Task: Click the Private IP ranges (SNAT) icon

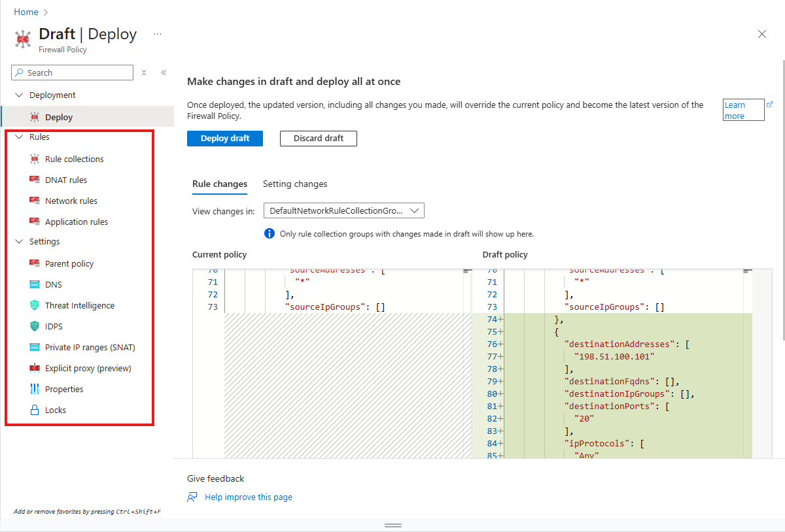Action: 35,347
